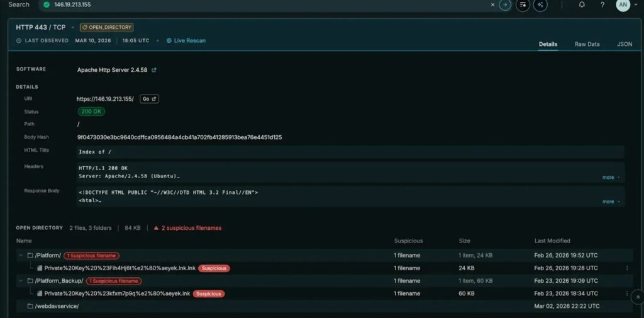
Task: Open help via the question mark icon
Action: [x=602, y=5]
